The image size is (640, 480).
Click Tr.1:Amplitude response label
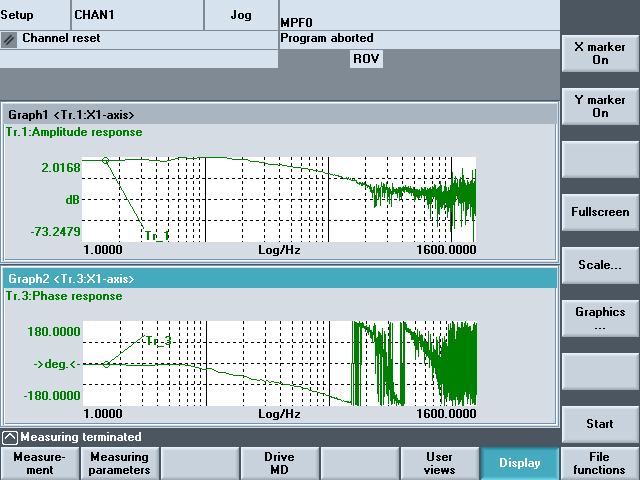pos(74,132)
